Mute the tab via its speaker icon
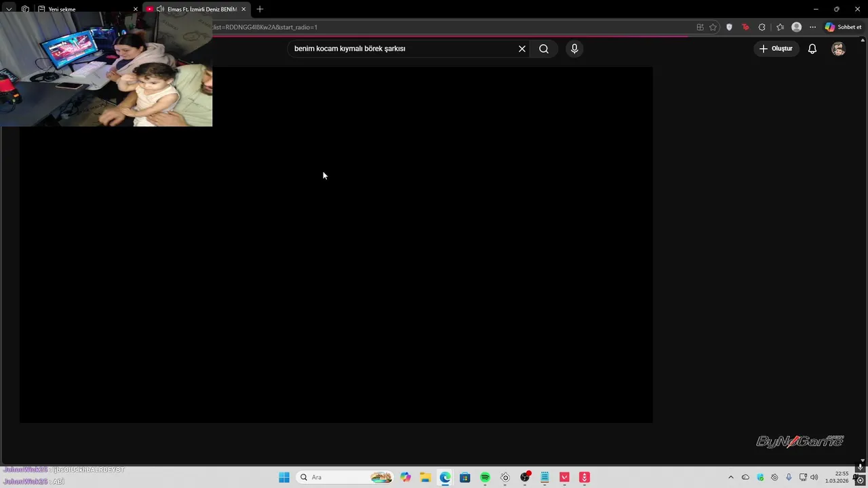 click(160, 9)
